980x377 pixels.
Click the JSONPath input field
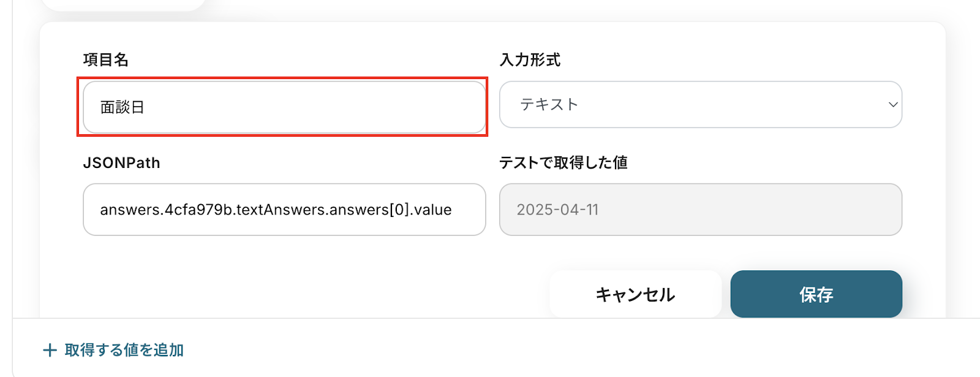(284, 210)
